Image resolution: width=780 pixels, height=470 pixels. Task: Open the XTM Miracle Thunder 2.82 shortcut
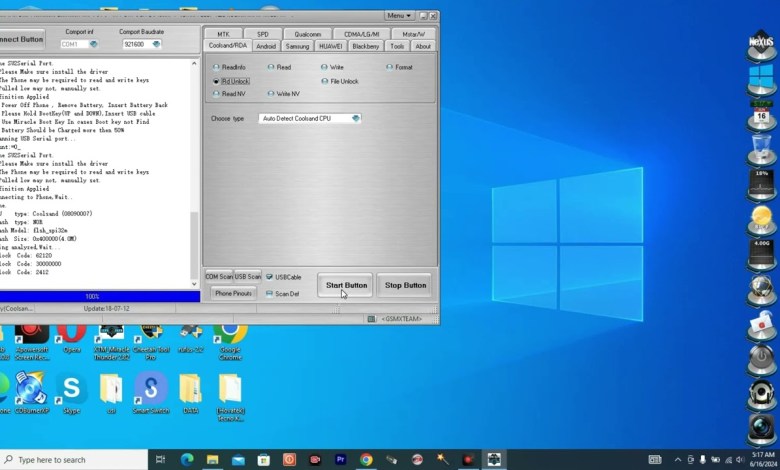(x=111, y=342)
